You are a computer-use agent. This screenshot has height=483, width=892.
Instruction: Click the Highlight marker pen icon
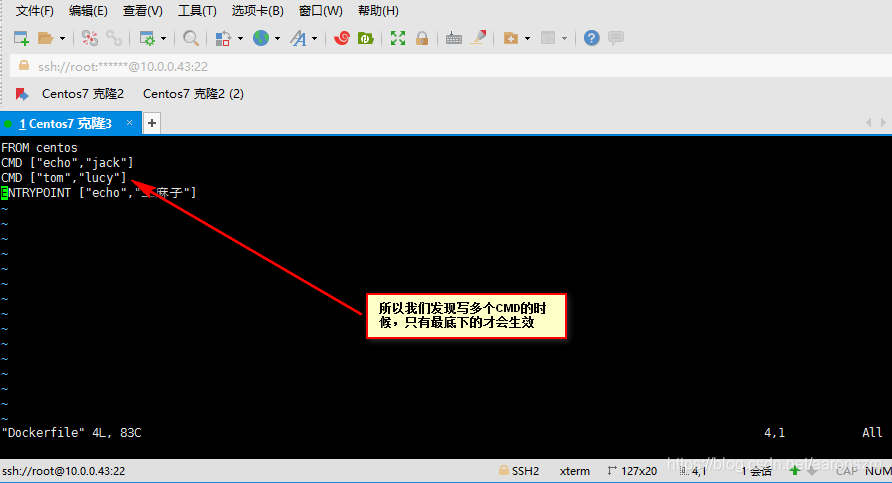coord(479,38)
